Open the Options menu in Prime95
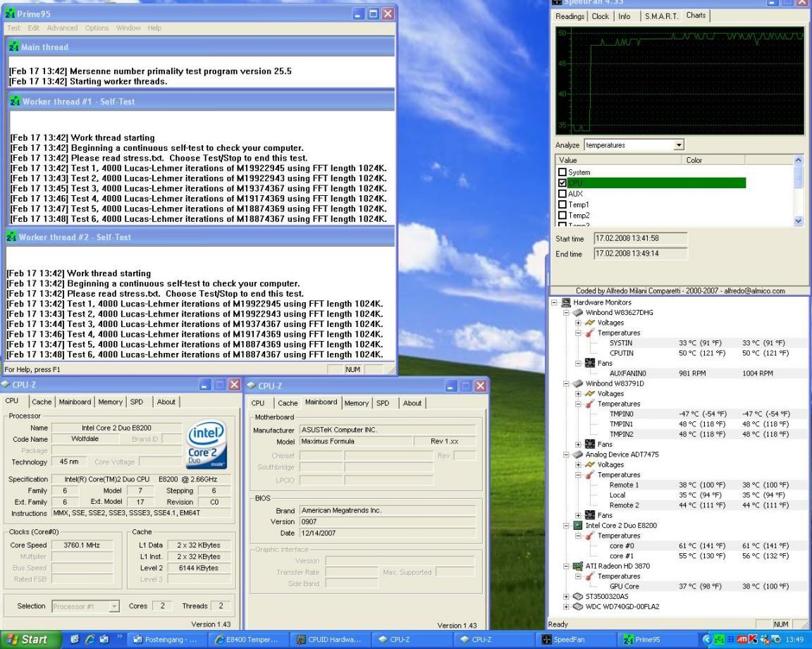The image size is (812, 649). click(x=97, y=28)
